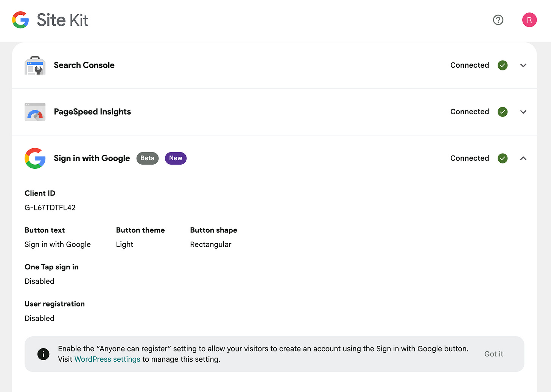Click Connected status text for Search Console

470,65
